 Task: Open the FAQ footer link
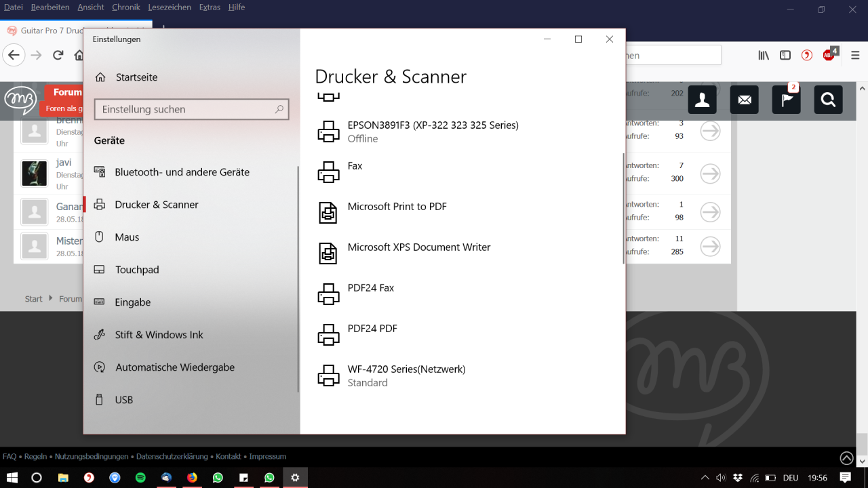pos(9,457)
